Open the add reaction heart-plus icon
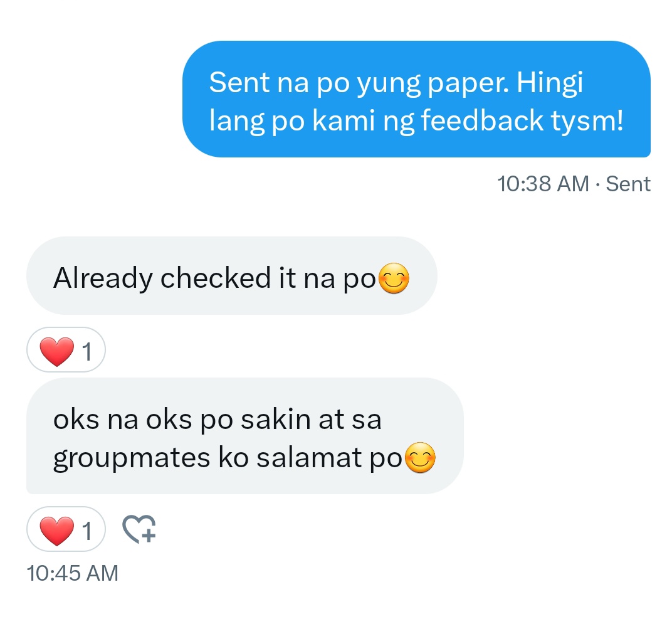 point(139,529)
